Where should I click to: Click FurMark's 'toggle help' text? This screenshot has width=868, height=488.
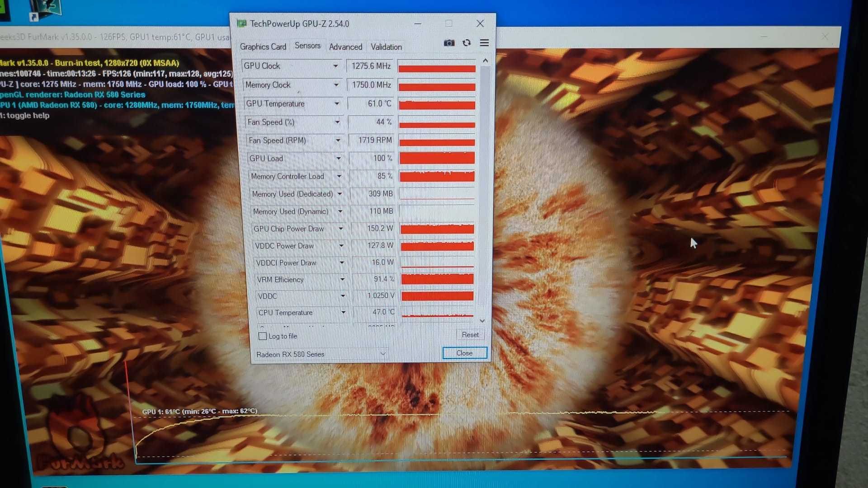click(28, 116)
